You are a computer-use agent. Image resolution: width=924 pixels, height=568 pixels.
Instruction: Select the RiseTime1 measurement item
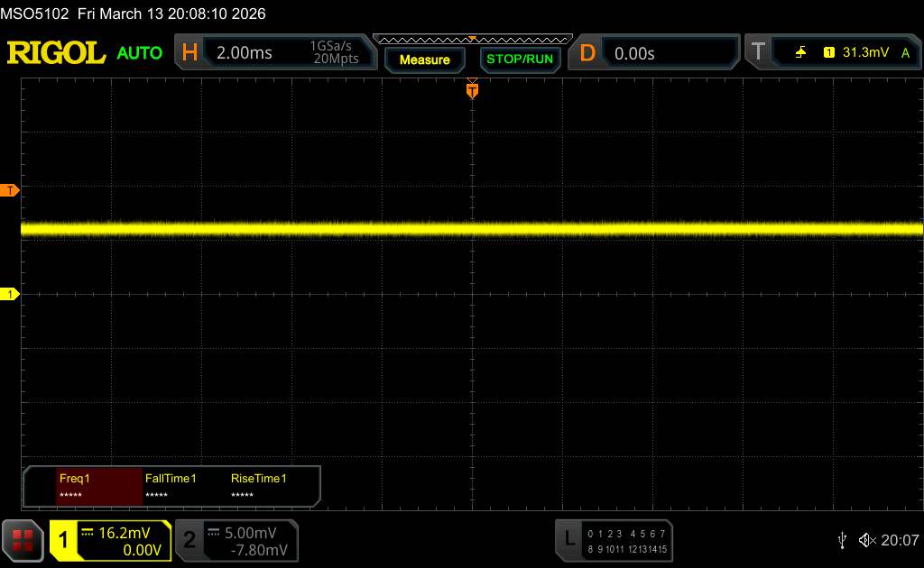tap(259, 487)
